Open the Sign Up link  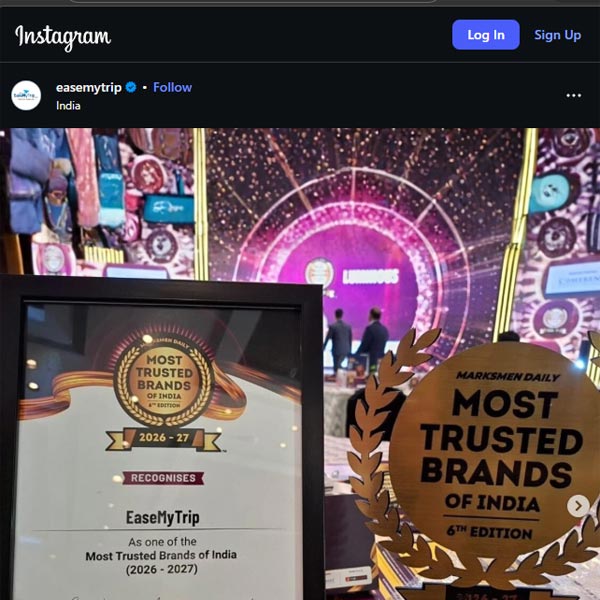point(558,35)
